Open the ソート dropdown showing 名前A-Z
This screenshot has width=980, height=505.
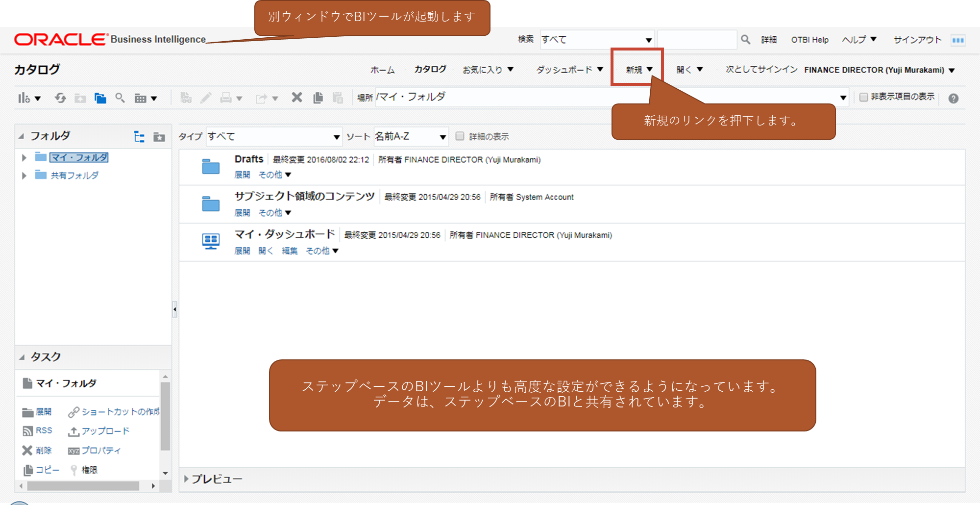[x=411, y=136]
